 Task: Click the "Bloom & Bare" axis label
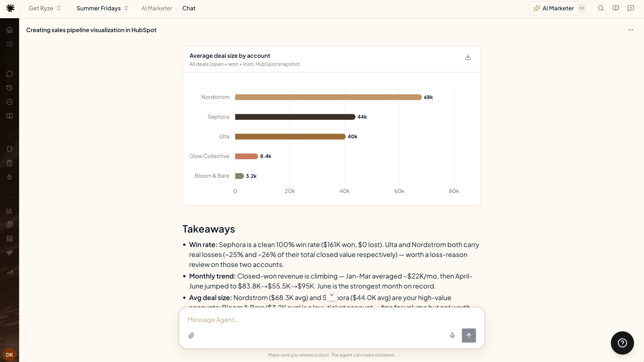point(212,176)
